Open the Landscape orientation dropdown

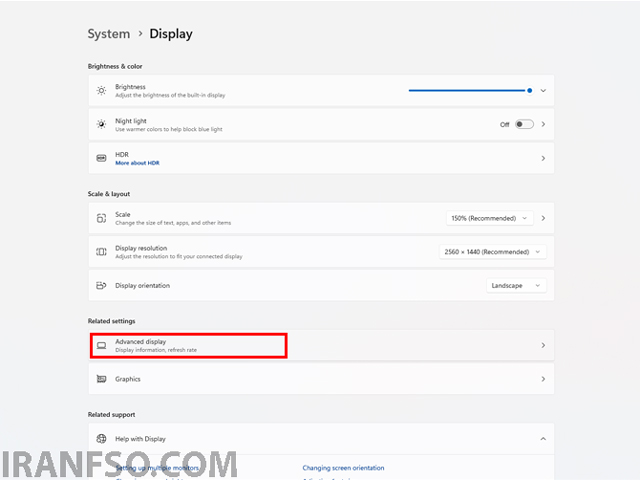click(516, 285)
